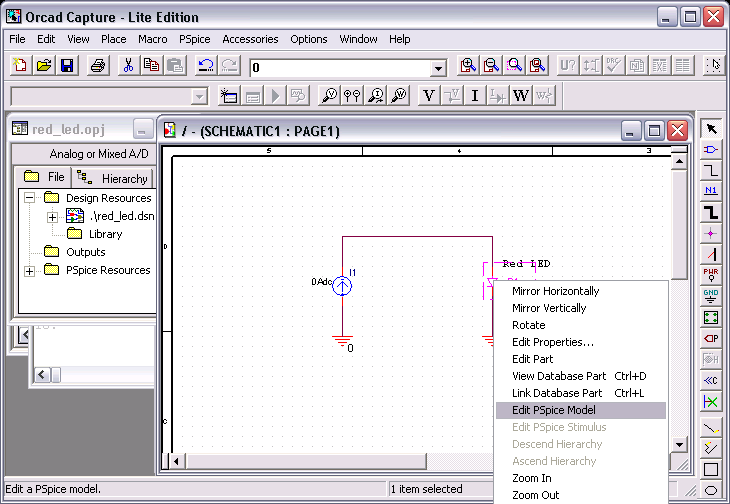Click the Zoom Out magnifier icon
Viewport: 730px width, 504px height.
click(x=491, y=65)
